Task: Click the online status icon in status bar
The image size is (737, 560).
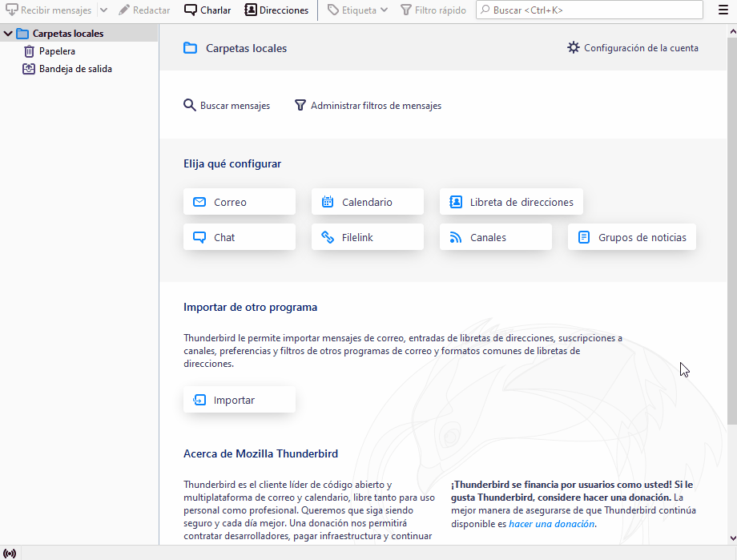Action: (x=10, y=554)
